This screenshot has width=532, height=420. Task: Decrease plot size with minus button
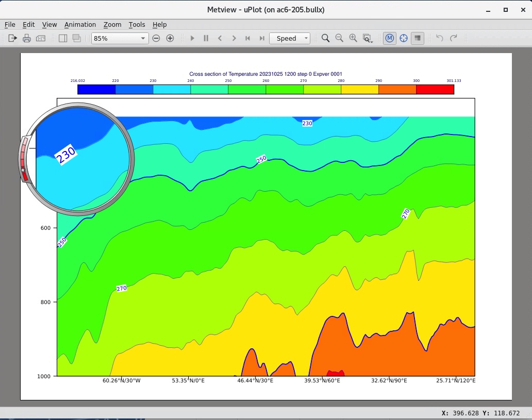(156, 38)
